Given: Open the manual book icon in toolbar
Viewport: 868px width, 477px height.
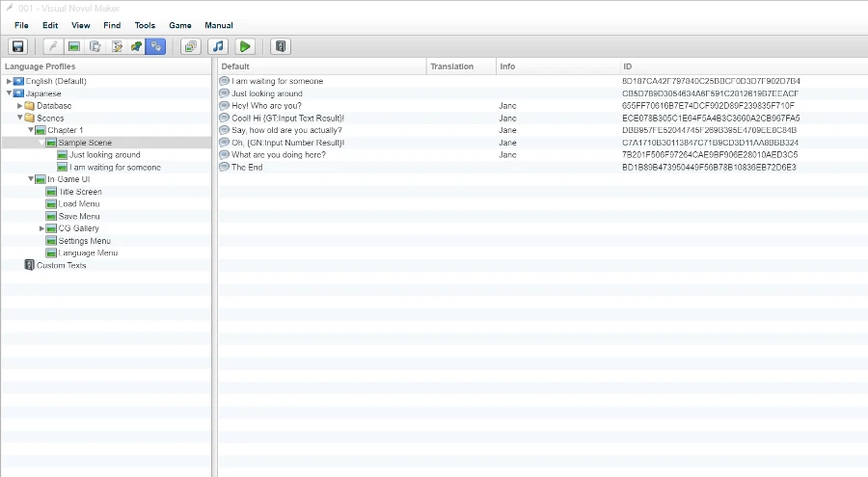Looking at the screenshot, I should 280,46.
